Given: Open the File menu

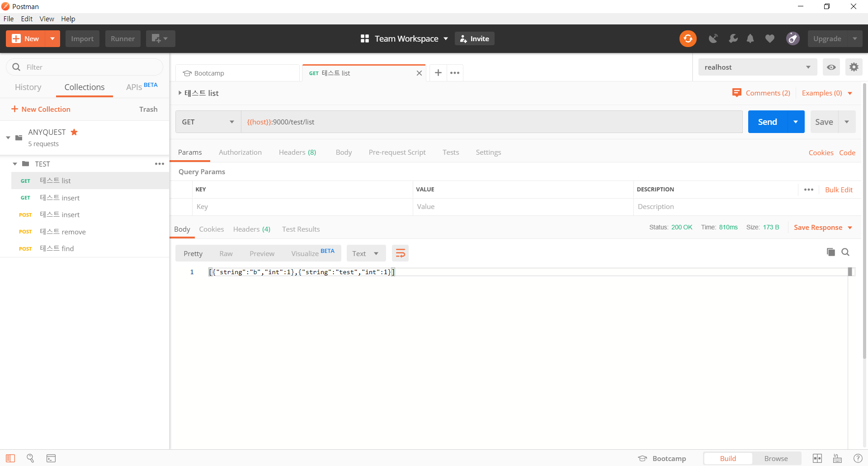Looking at the screenshot, I should [9, 19].
